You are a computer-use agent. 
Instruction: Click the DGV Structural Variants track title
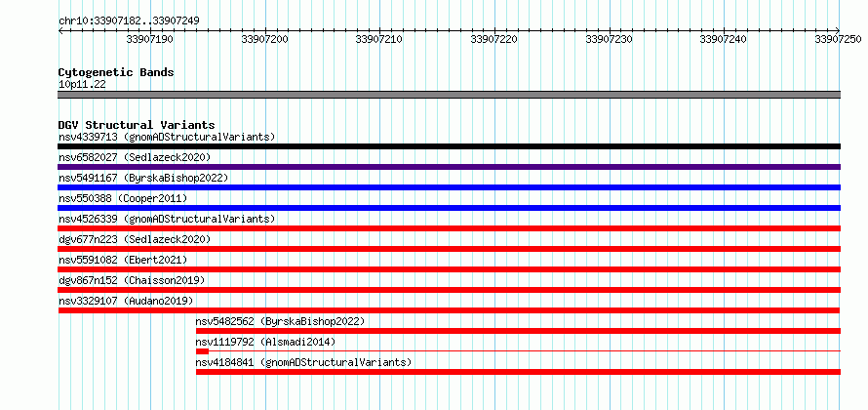pos(137,125)
